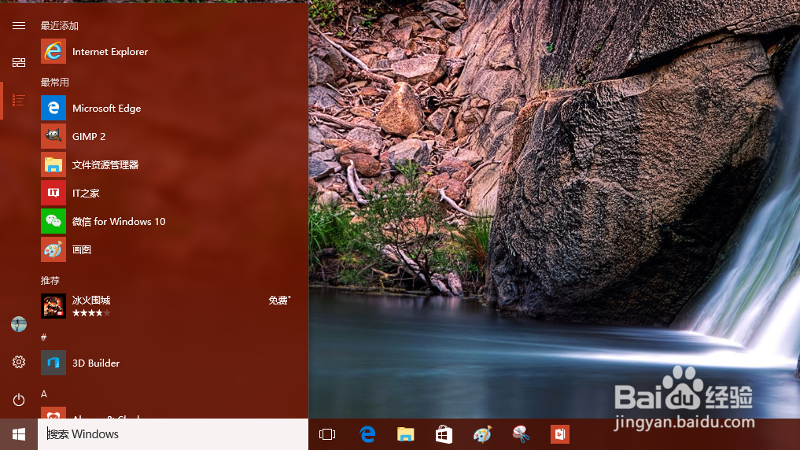Click the 最近添加 section header
800x450 pixels.
60,26
